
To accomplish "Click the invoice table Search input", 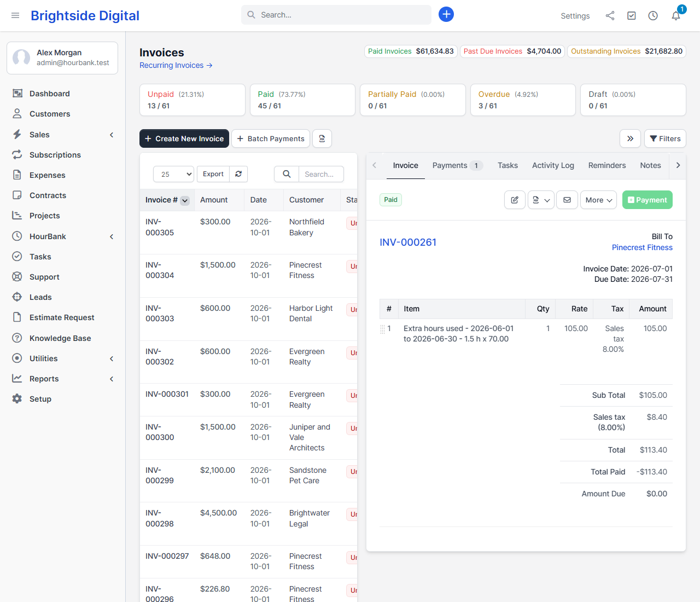I will coord(322,174).
